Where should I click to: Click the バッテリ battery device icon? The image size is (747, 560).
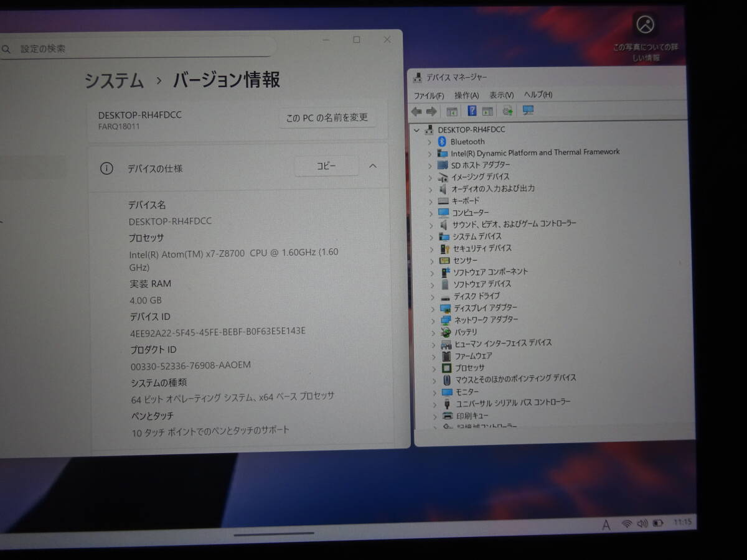pyautogui.click(x=446, y=332)
